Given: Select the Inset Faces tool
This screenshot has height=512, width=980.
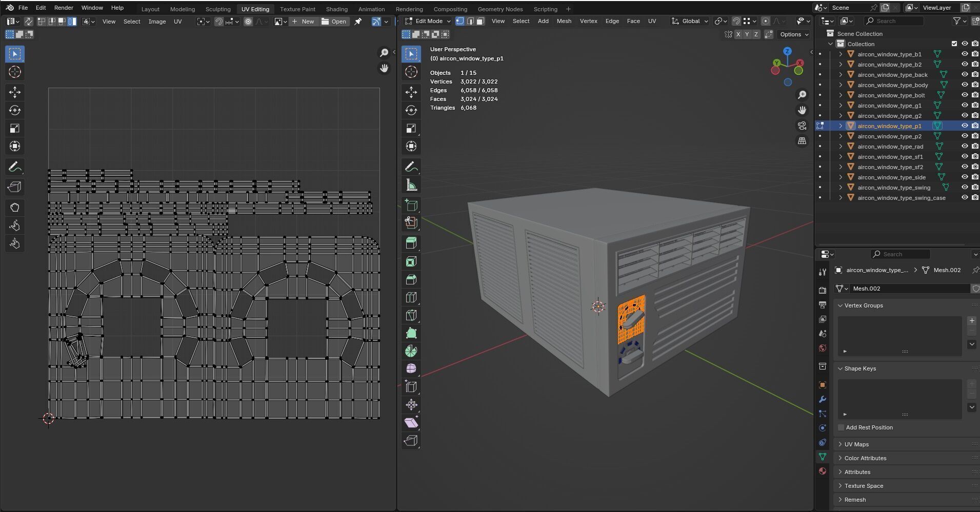Looking at the screenshot, I should tap(411, 261).
